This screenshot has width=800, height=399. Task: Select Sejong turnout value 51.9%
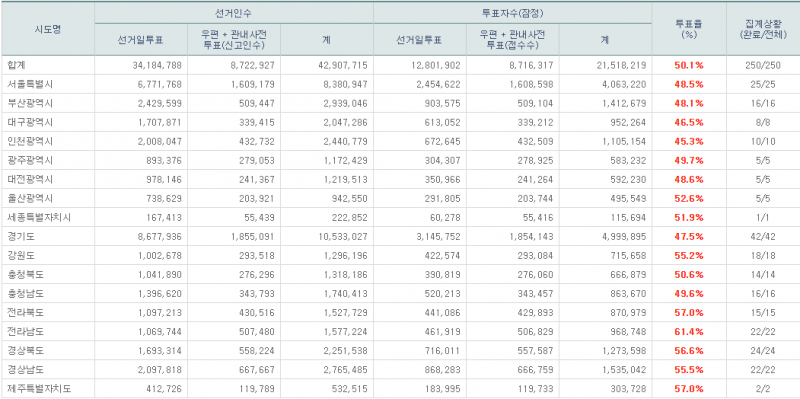(x=689, y=217)
